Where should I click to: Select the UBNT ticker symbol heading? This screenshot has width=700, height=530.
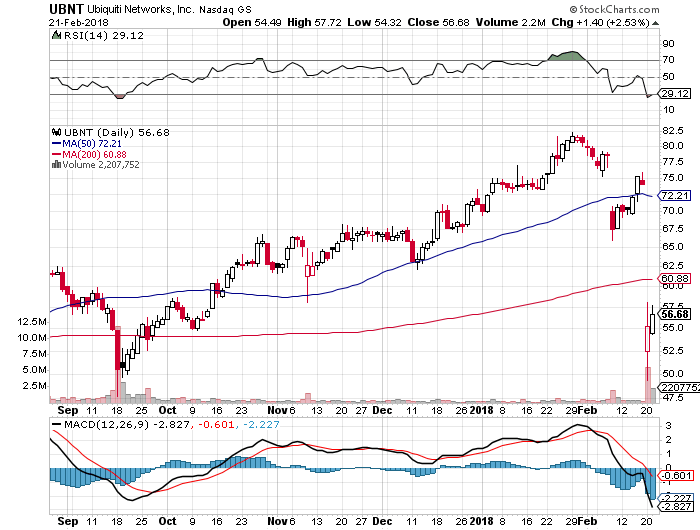click(66, 9)
